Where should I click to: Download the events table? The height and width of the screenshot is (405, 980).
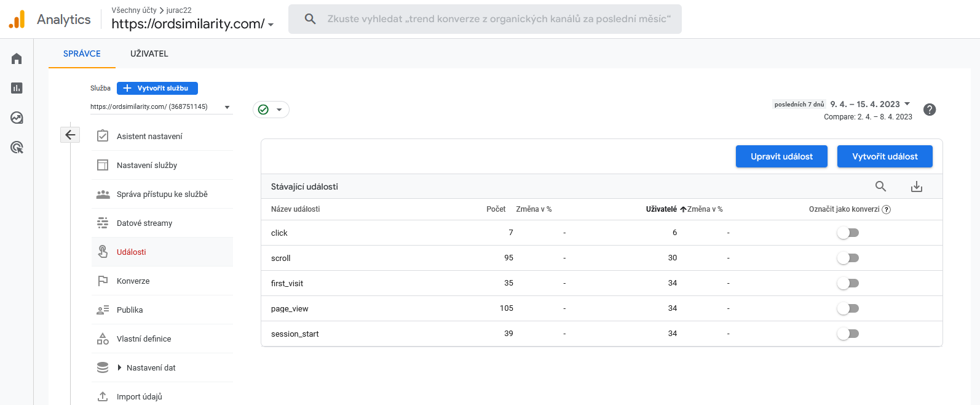(916, 186)
